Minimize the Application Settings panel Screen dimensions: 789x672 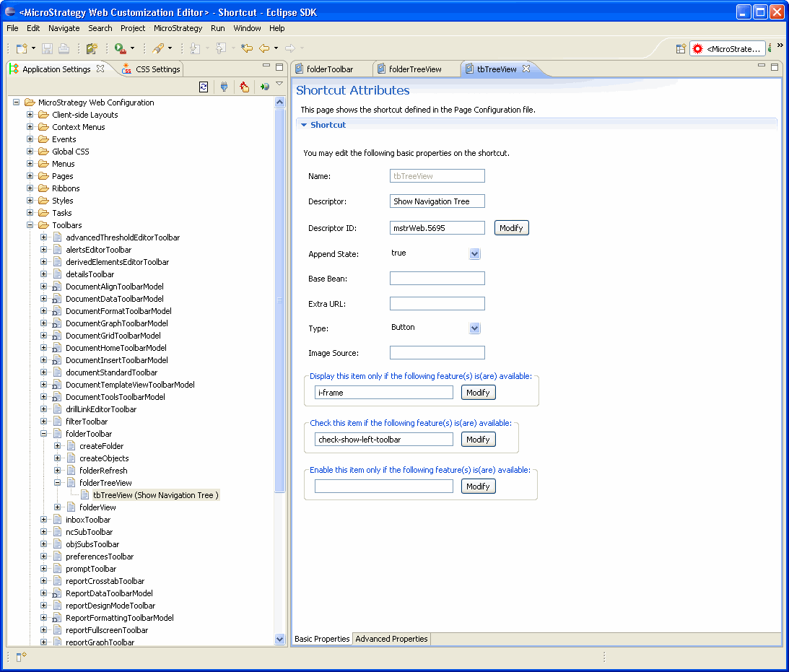click(266, 66)
